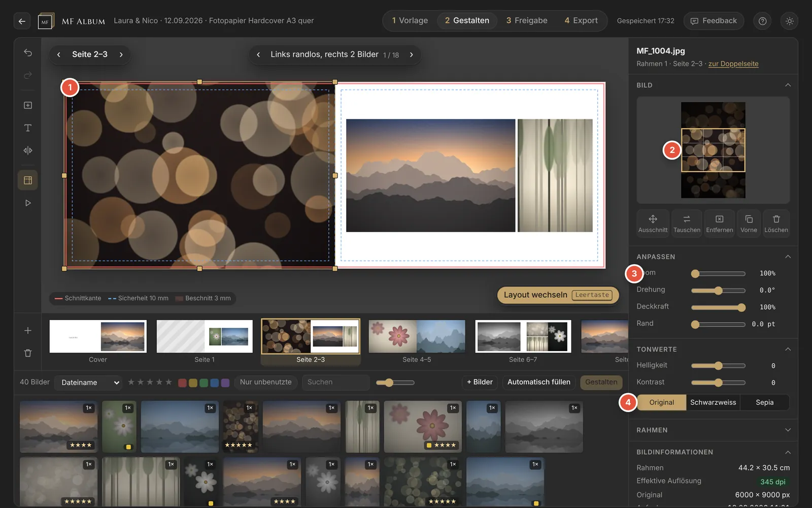Open the 2 Gestalten step
The width and height of the screenshot is (812, 508).
pos(467,21)
